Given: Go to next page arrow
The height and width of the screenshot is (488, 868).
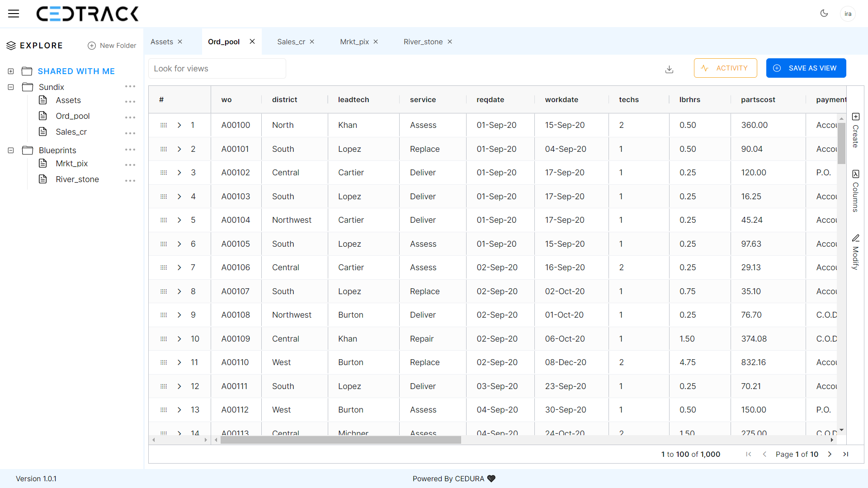Looking at the screenshot, I should (x=830, y=454).
